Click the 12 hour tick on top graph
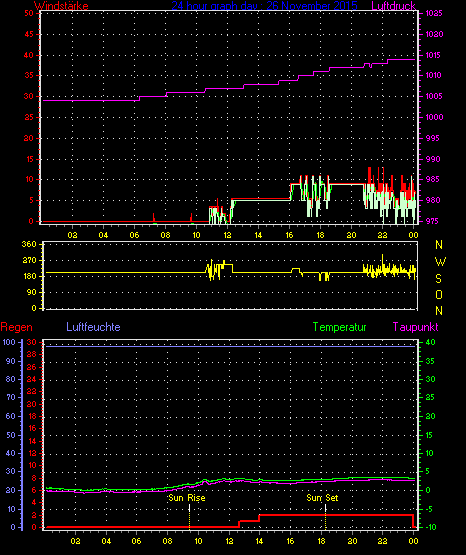 click(x=227, y=235)
